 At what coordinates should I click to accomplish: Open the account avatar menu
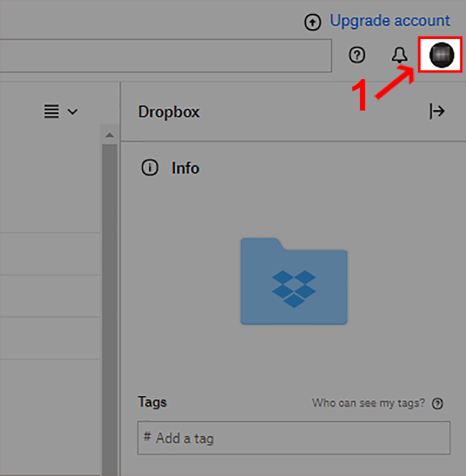(442, 55)
